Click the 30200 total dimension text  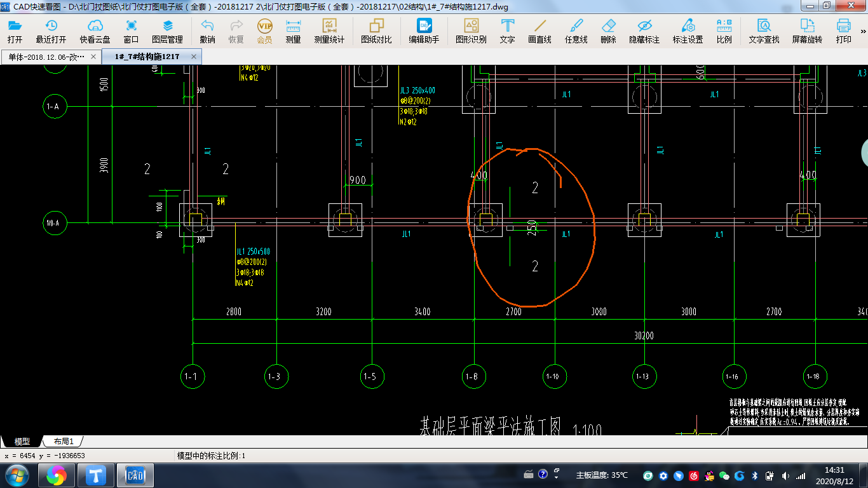644,335
